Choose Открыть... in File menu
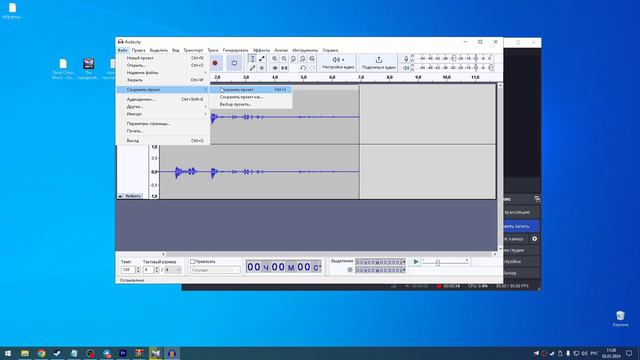This screenshot has width=640, height=360. [x=163, y=65]
